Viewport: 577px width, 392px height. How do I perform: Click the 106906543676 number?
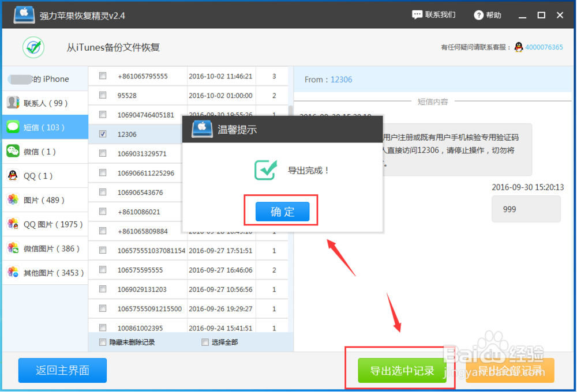pyautogui.click(x=140, y=193)
